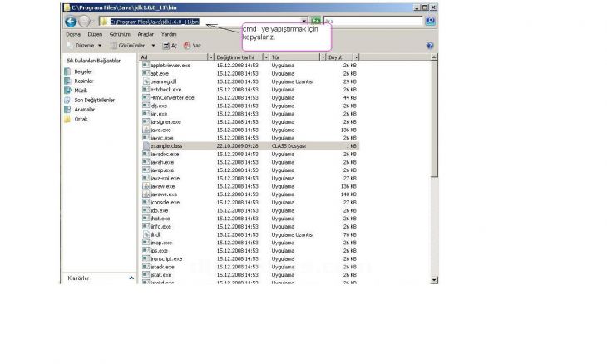This screenshot has height=364, width=607.
Task: Click the Aç open toolbar icon
Action: coord(165,46)
